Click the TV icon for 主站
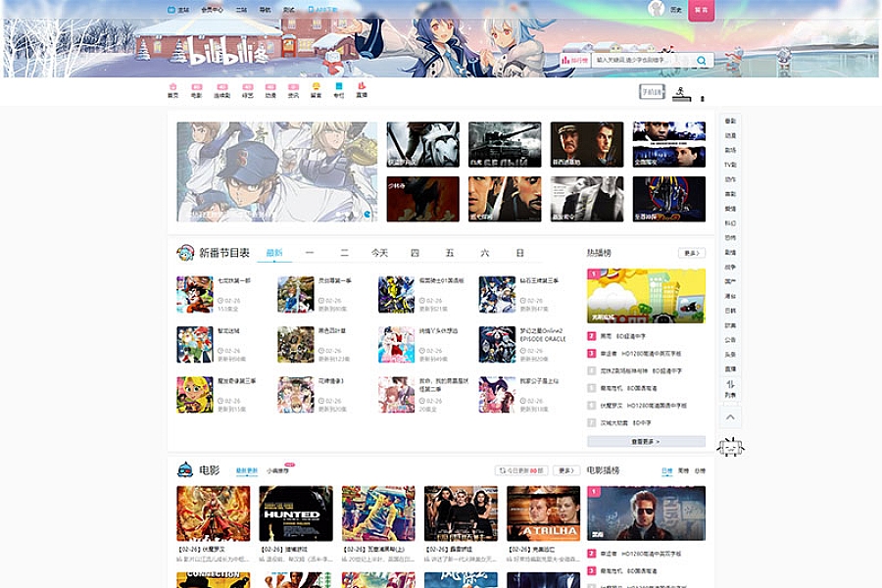This screenshot has width=882, height=588. (171, 10)
